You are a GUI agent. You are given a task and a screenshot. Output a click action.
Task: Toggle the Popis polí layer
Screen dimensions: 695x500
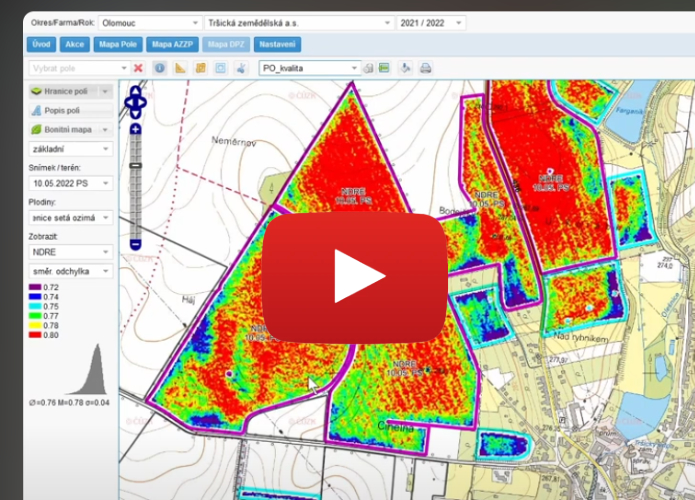coord(71,110)
